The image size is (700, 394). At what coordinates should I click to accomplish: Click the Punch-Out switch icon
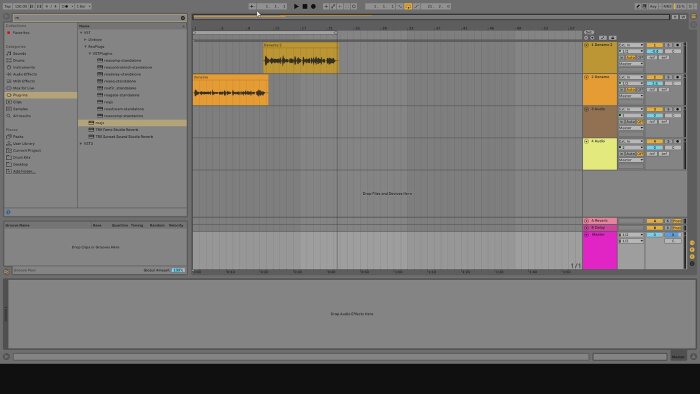click(417, 6)
